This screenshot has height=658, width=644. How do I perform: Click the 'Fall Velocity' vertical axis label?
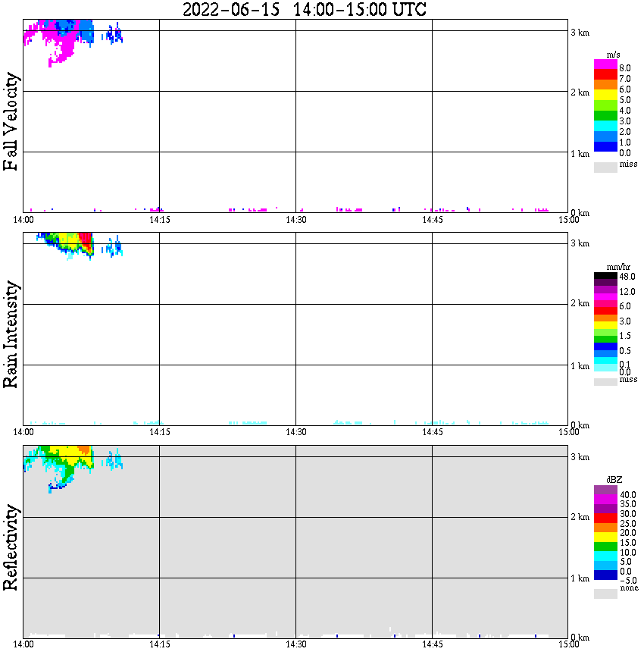click(x=11, y=122)
